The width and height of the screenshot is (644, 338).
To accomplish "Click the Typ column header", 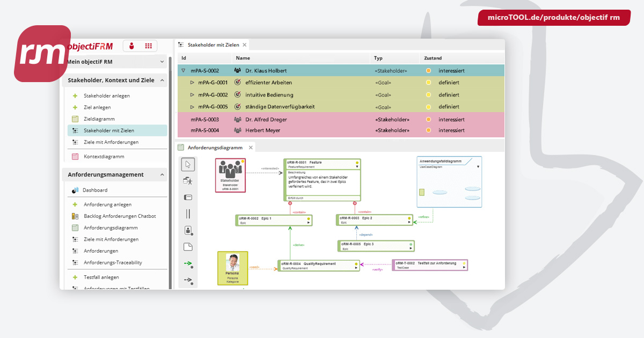I will pos(378,58).
